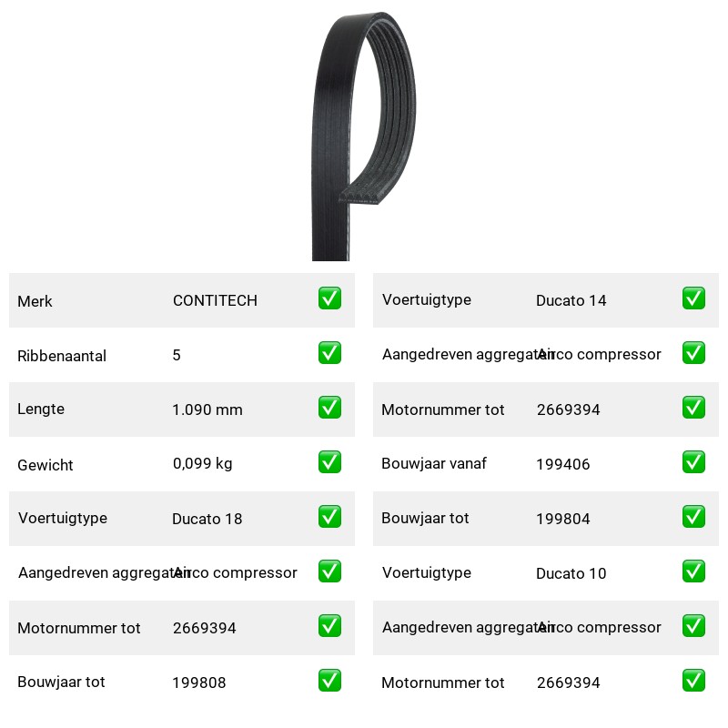Toggle the checkbox in the bottom-right Motornummer tot row
The height and width of the screenshot is (728, 728).
[693, 680]
